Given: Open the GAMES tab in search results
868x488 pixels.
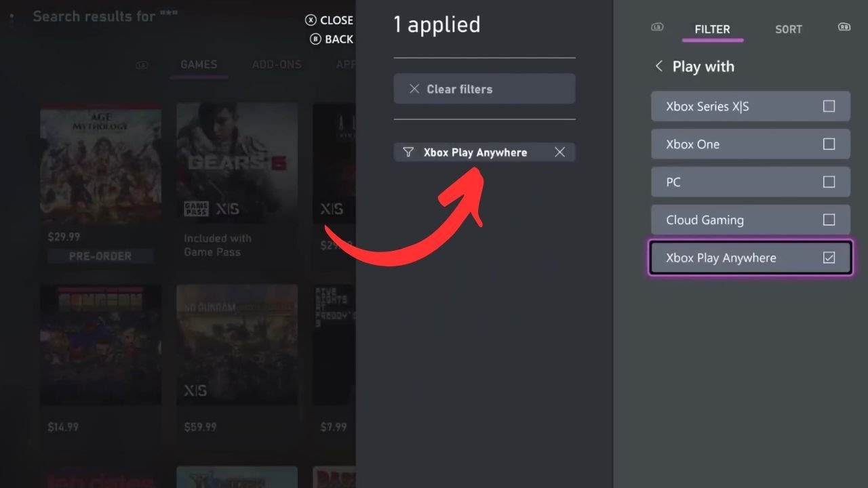Looking at the screenshot, I should click(199, 64).
